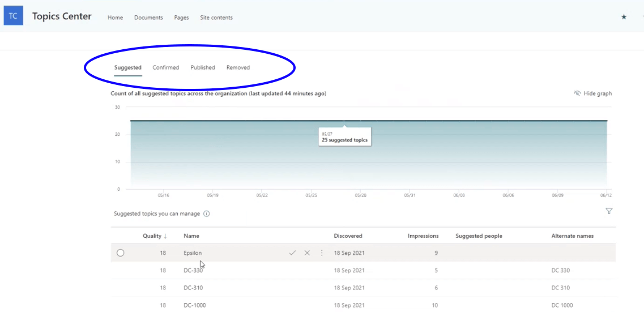644x312 pixels.
Task: Click alternate name DC 330
Action: point(561,271)
